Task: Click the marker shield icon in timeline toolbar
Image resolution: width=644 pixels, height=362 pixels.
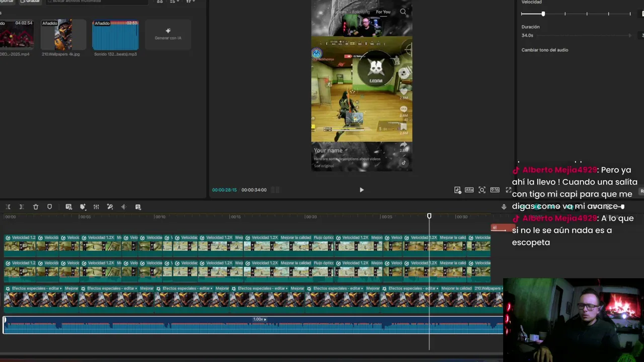Action: [x=49, y=207]
